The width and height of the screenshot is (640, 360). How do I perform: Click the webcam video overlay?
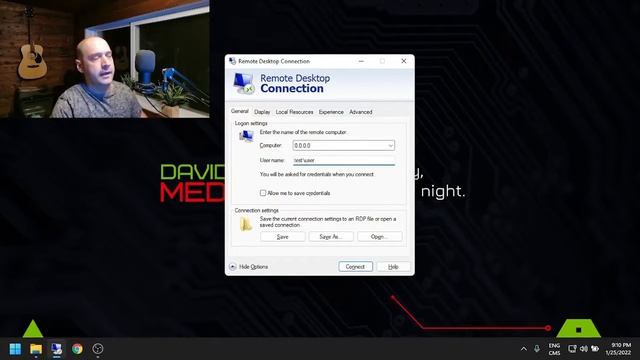click(x=105, y=59)
